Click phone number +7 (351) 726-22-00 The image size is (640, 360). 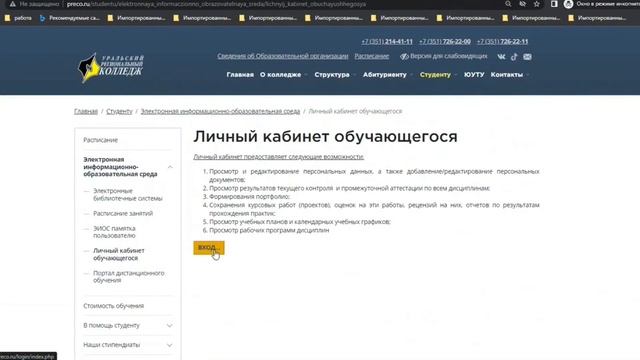click(x=444, y=42)
